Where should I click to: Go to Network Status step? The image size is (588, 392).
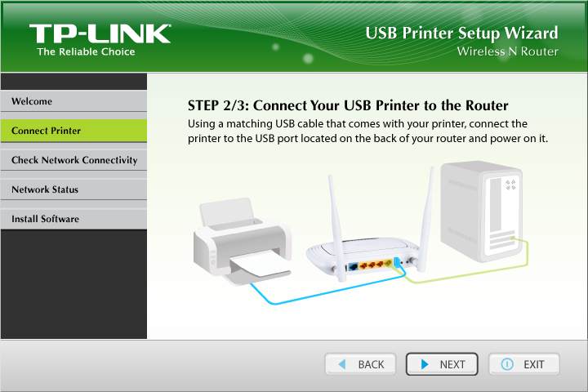click(x=73, y=189)
